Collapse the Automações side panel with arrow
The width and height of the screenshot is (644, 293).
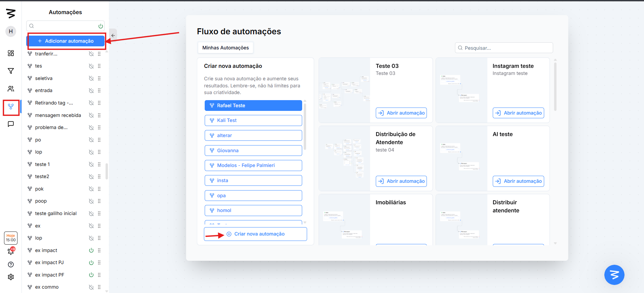(x=113, y=35)
